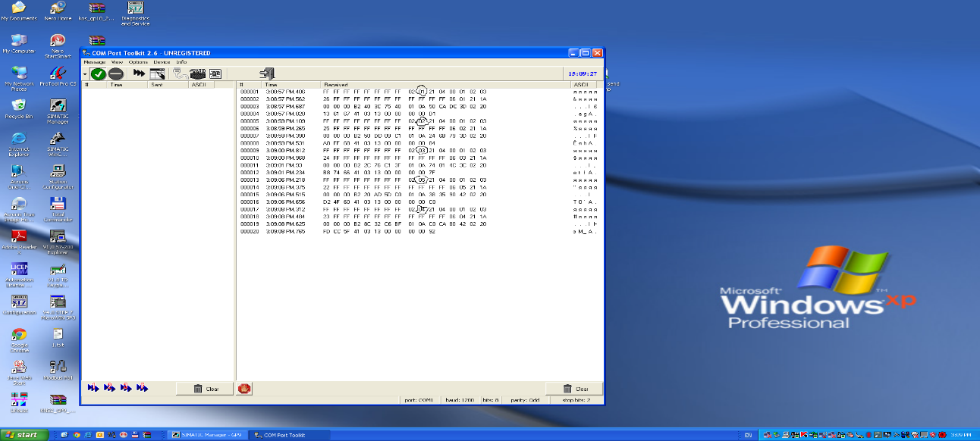
Task: Click the cable connection toolbar icon
Action: pos(180,73)
